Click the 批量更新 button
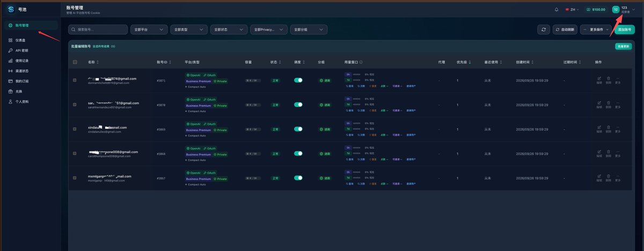 pyautogui.click(x=624, y=47)
